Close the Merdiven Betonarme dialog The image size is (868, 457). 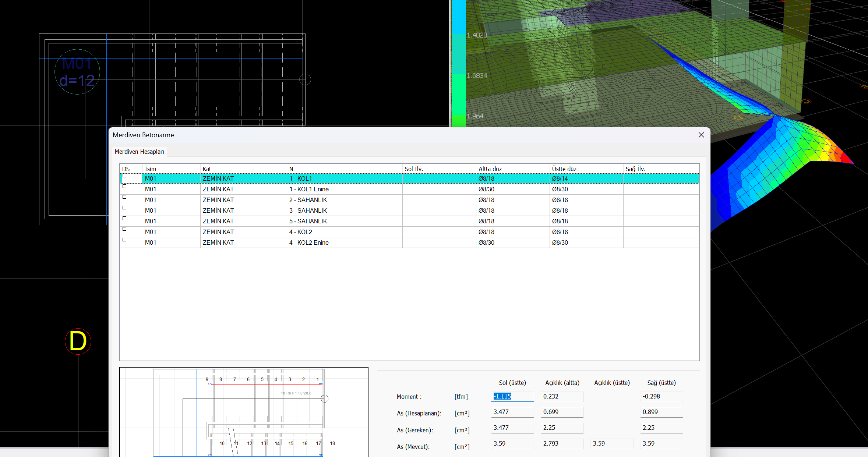point(701,135)
